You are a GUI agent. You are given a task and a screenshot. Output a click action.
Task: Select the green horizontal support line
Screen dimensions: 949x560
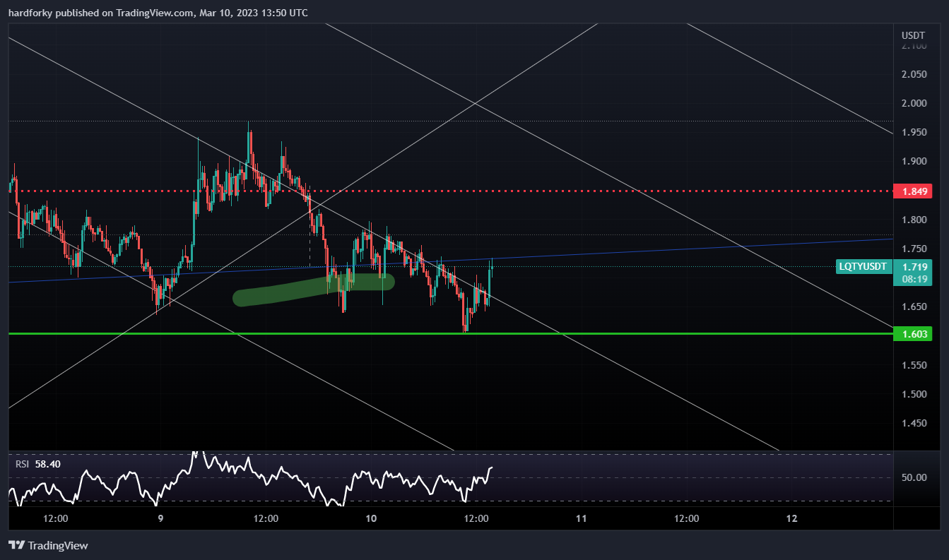point(451,333)
